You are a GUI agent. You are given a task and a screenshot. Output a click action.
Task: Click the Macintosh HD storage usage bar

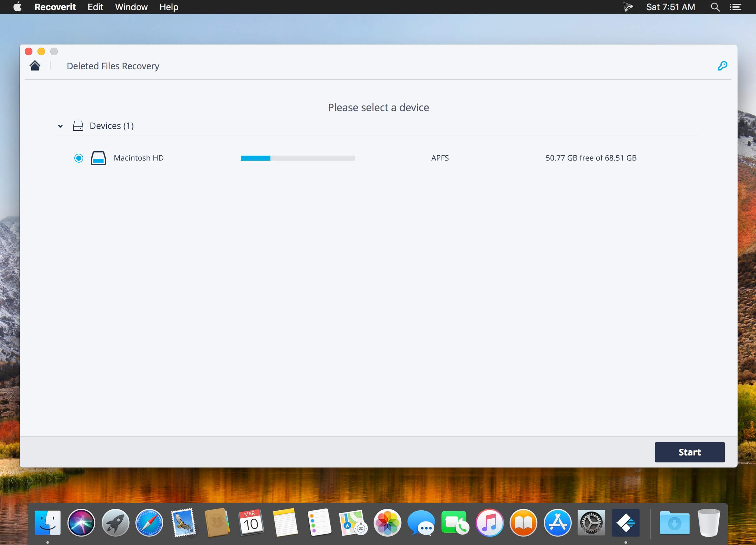click(298, 158)
